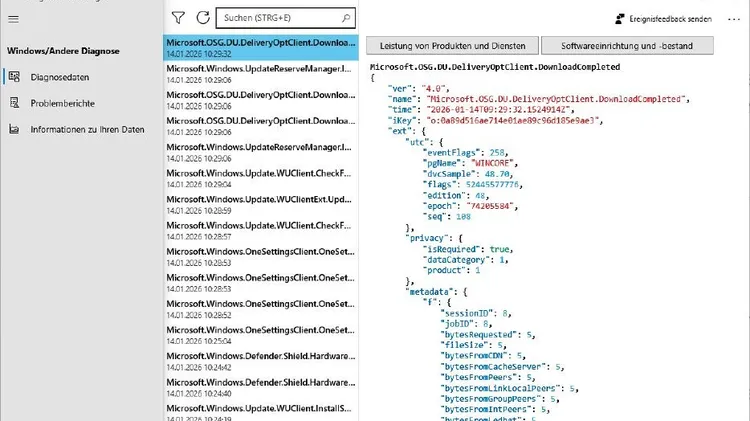Open the UpdateReserveManager event at 10:29:04
Viewport: 750px width, 421px height.
(x=258, y=152)
